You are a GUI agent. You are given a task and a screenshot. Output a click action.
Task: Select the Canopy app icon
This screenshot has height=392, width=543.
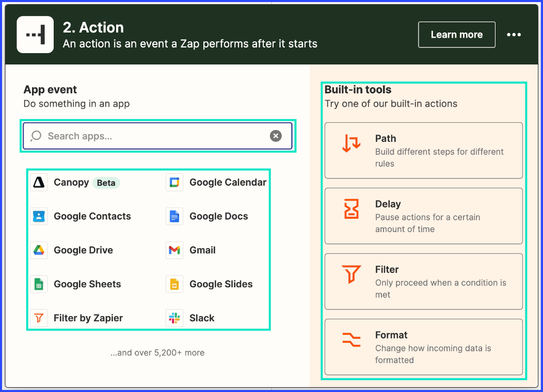pos(39,183)
